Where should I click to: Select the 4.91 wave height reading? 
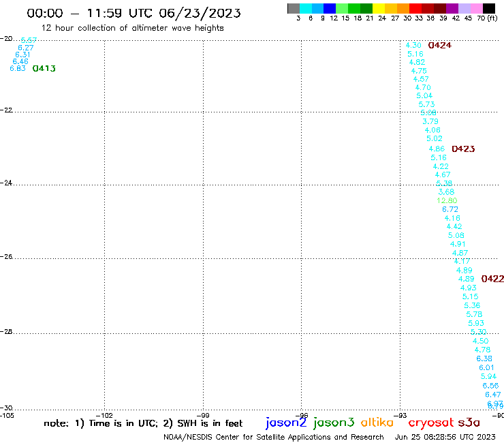pyautogui.click(x=458, y=244)
